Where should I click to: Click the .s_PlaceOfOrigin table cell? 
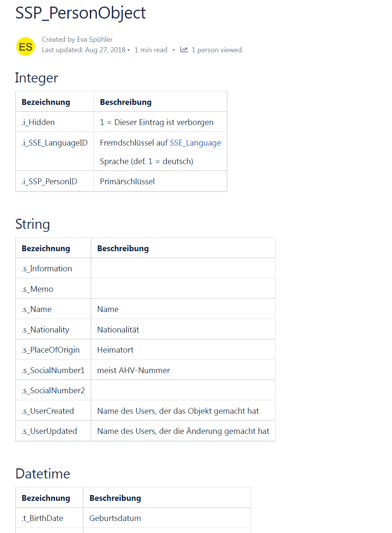(x=51, y=350)
